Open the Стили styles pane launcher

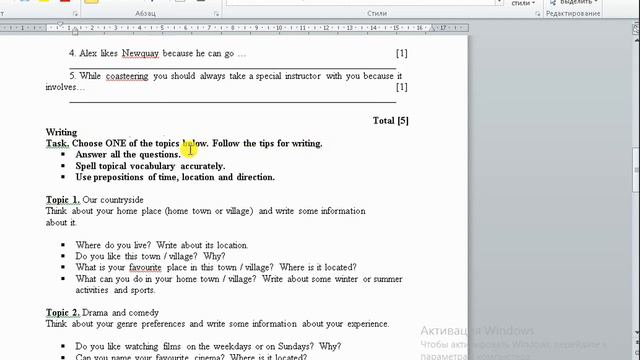click(x=538, y=14)
